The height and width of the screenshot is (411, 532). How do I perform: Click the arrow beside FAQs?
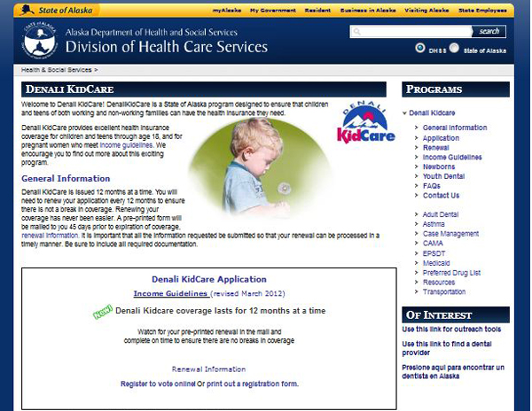tap(417, 186)
